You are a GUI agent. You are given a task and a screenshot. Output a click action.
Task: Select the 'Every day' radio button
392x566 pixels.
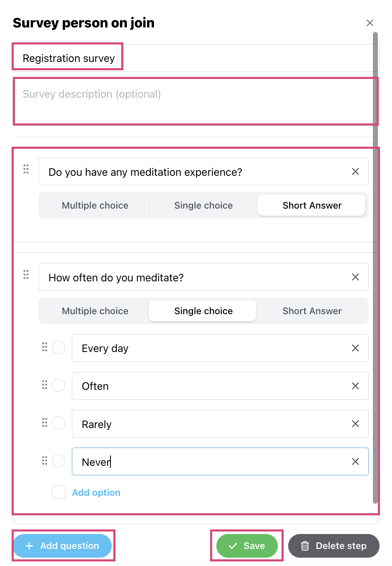coord(59,347)
